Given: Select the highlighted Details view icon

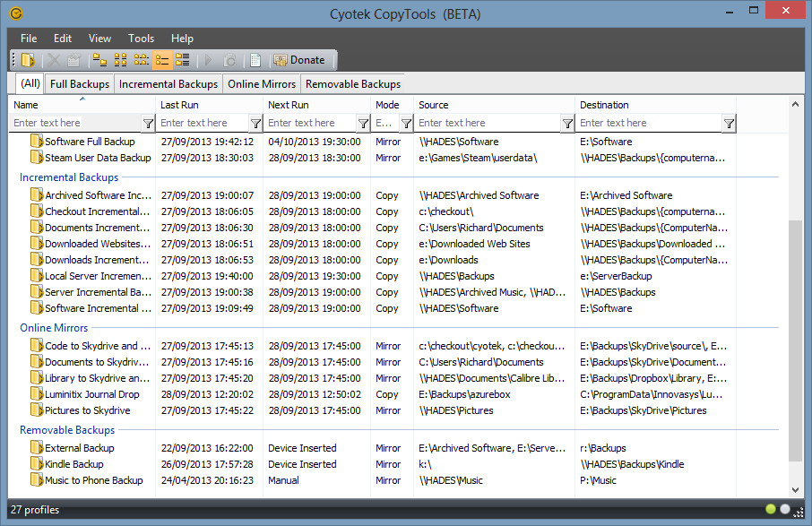Looking at the screenshot, I should pyautogui.click(x=162, y=60).
